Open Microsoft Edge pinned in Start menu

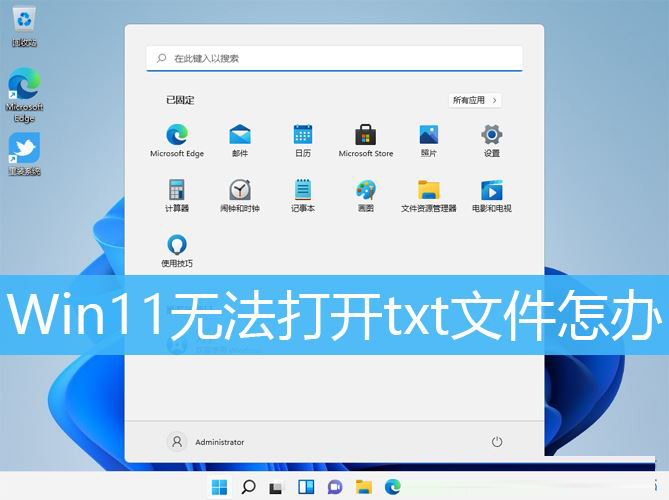click(x=177, y=140)
